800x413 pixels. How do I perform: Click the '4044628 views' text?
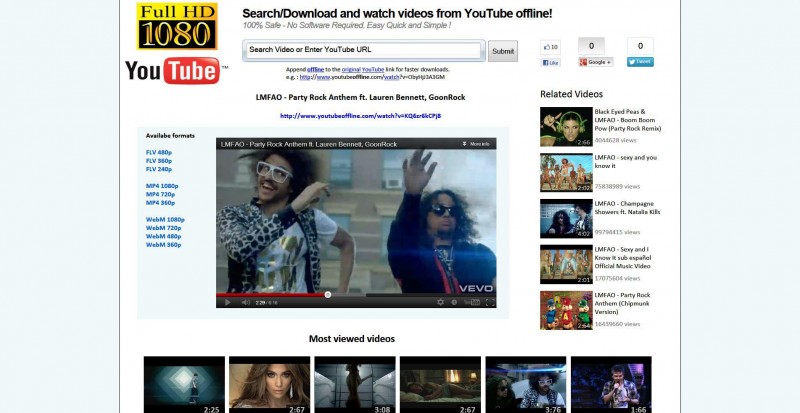[x=615, y=140]
